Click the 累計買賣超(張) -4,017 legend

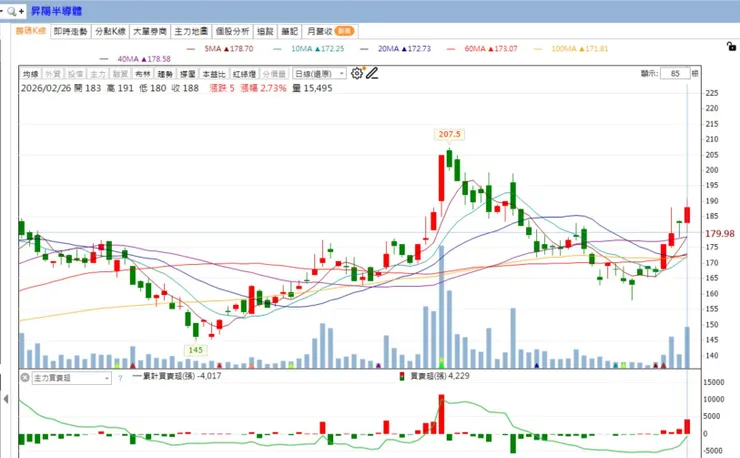(177, 376)
